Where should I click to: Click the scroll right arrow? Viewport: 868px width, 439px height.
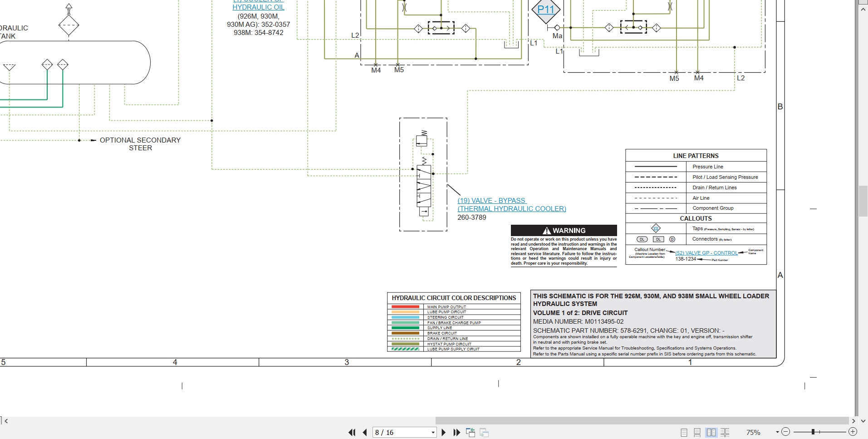[853, 421]
